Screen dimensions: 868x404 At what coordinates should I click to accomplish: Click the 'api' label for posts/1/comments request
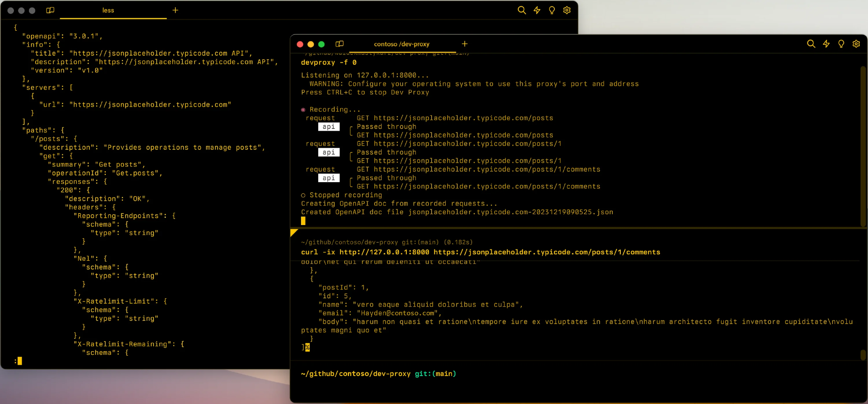coord(329,178)
